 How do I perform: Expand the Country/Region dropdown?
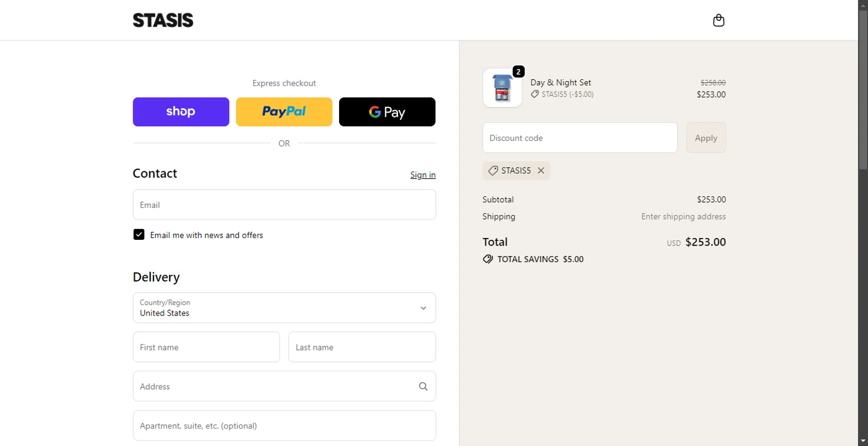[284, 308]
